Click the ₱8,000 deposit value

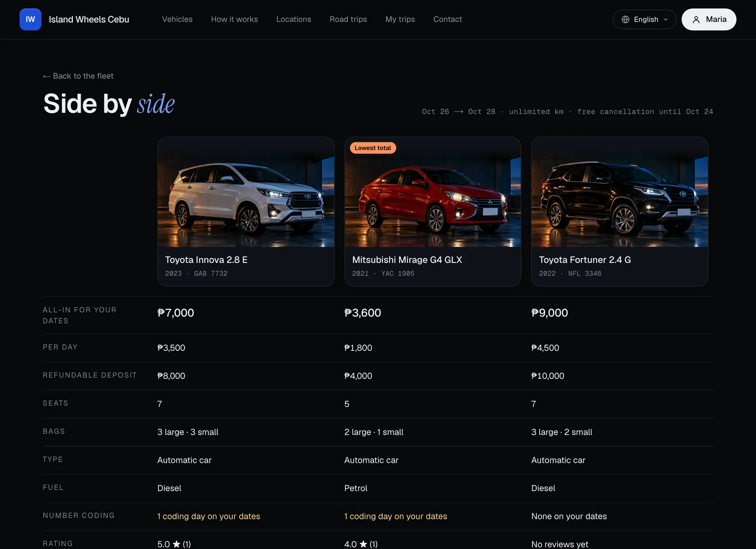171,376
